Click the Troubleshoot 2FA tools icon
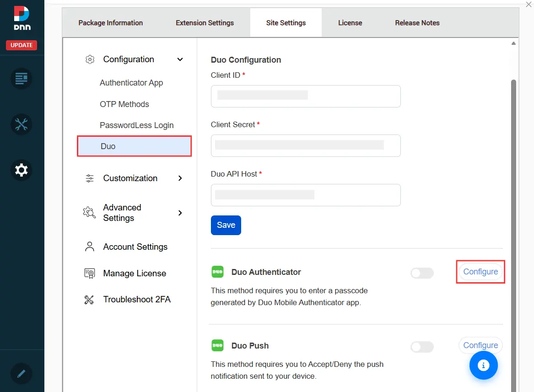Image resolution: width=534 pixels, height=392 pixels. click(x=89, y=299)
